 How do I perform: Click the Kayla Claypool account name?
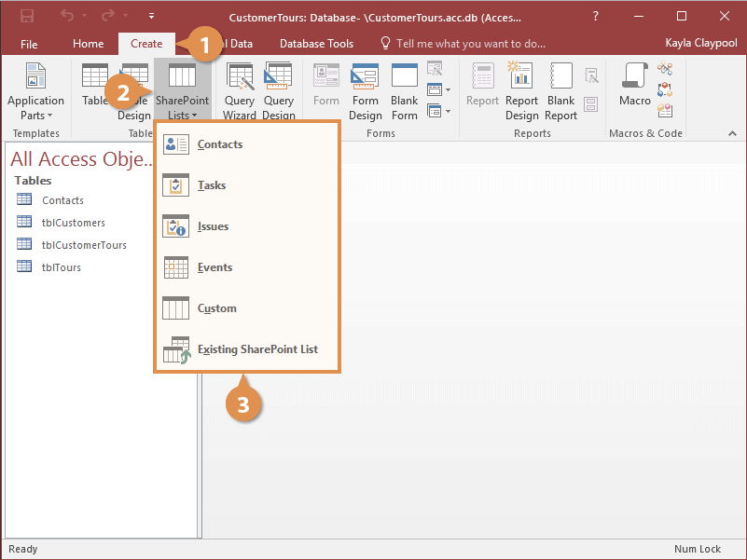pyautogui.click(x=700, y=43)
